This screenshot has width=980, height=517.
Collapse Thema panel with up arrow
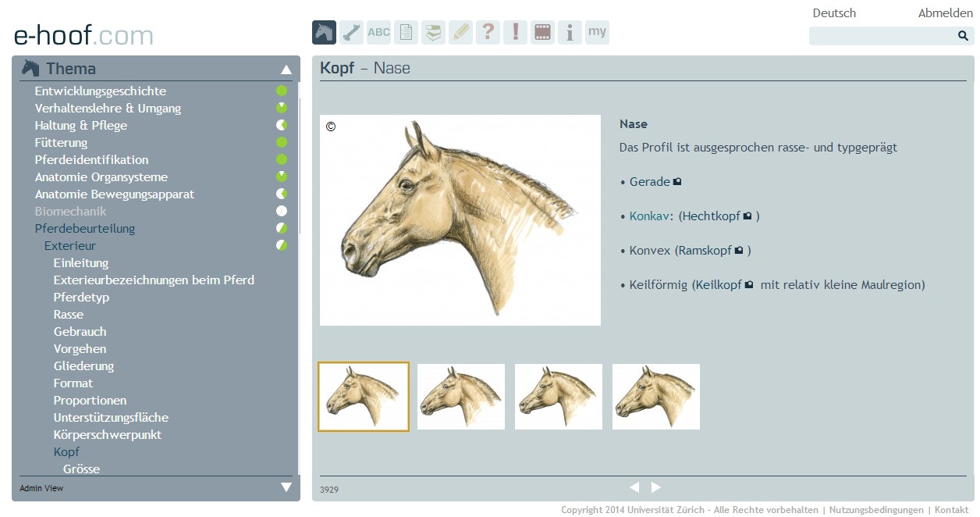(286, 70)
